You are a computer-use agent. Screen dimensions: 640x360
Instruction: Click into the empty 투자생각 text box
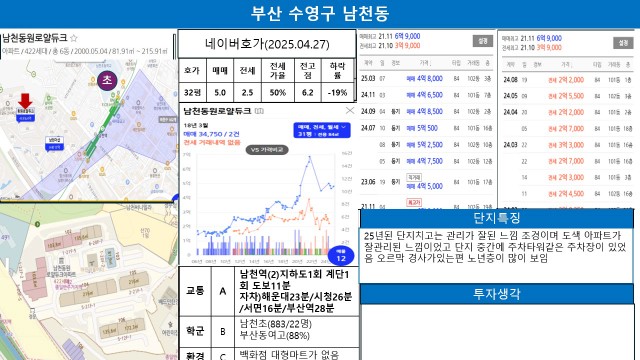click(497, 331)
